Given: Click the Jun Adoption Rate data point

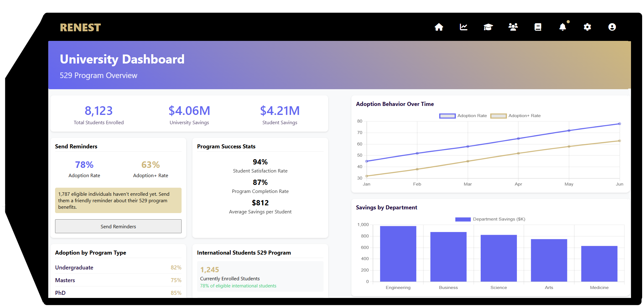Looking at the screenshot, I should point(620,124).
